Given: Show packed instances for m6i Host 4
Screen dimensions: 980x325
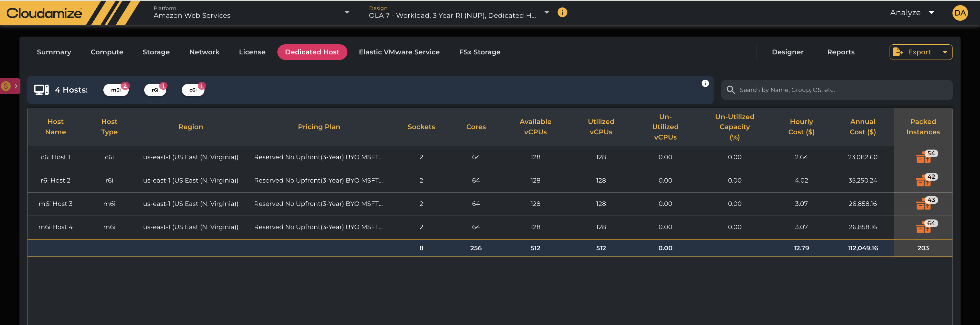Looking at the screenshot, I should (x=923, y=228).
